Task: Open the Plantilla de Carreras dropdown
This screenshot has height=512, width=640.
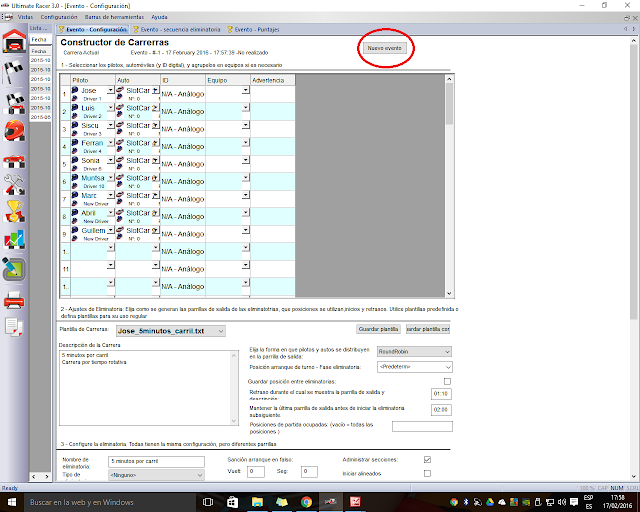Action: pos(171,331)
